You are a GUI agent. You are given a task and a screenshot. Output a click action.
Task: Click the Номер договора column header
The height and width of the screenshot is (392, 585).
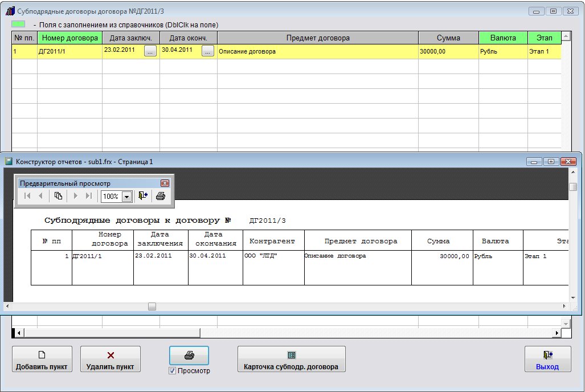[69, 38]
